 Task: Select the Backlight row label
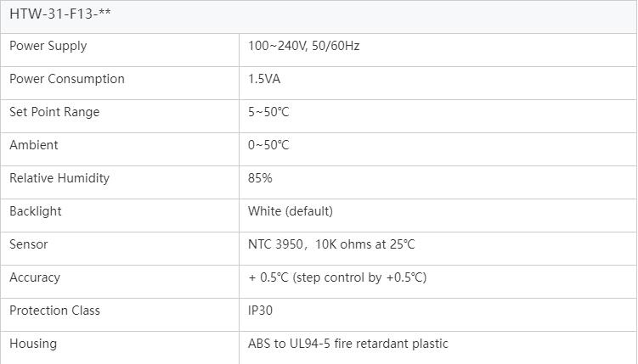[36, 211]
